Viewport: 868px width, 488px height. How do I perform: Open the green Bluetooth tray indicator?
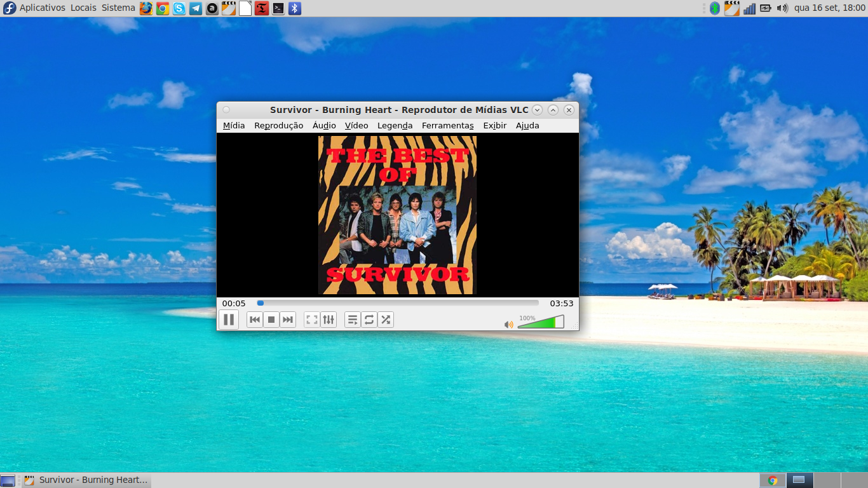coord(715,8)
